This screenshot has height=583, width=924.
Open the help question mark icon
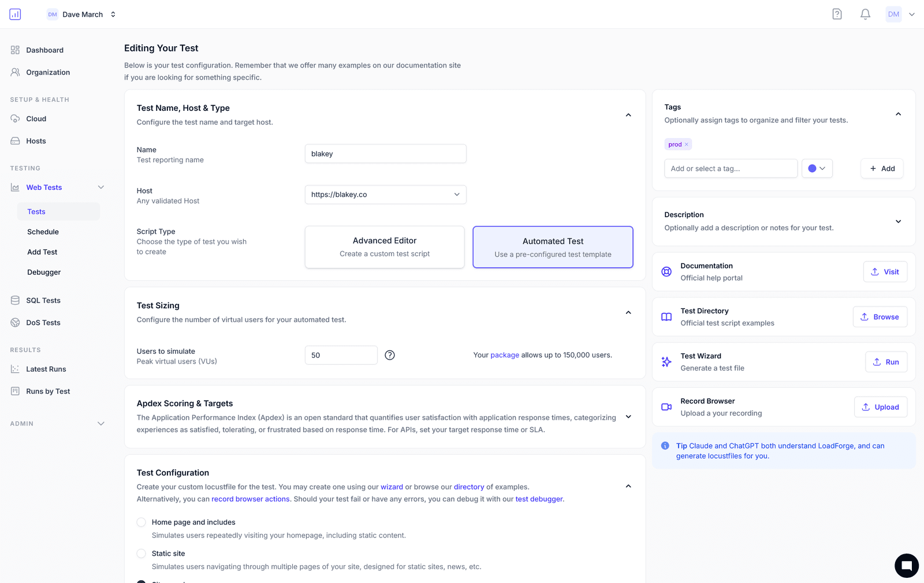pyautogui.click(x=837, y=14)
